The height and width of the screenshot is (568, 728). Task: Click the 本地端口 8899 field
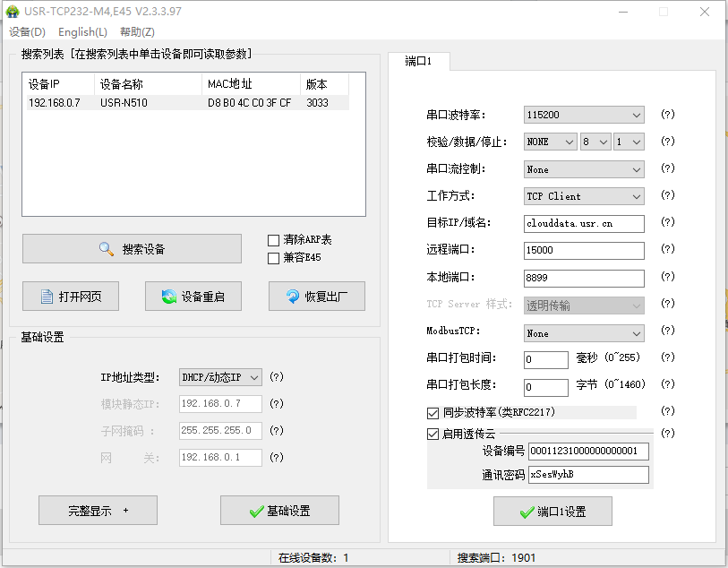pyautogui.click(x=584, y=279)
